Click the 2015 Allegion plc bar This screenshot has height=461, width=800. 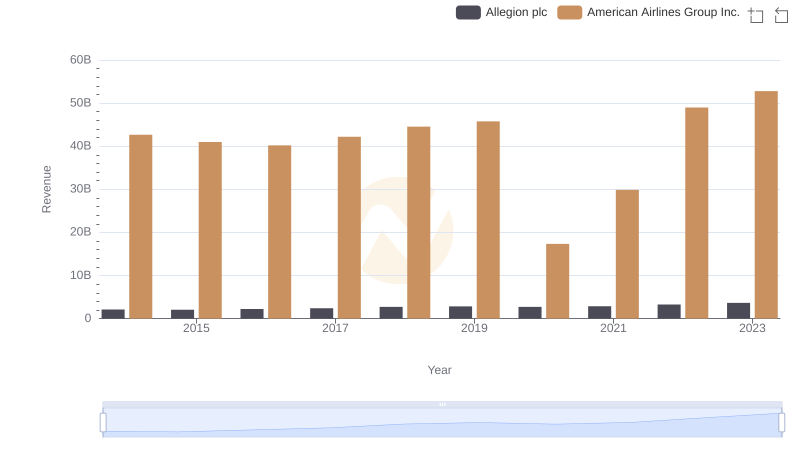point(183,314)
